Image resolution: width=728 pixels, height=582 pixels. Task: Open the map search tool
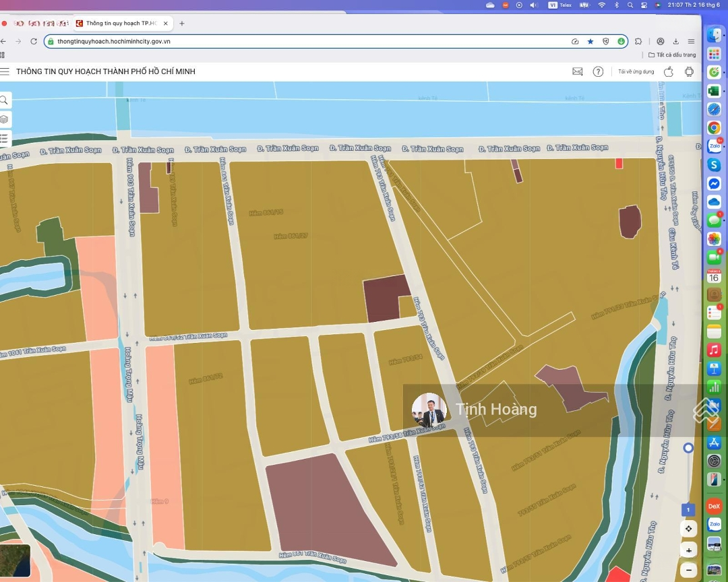click(5, 100)
